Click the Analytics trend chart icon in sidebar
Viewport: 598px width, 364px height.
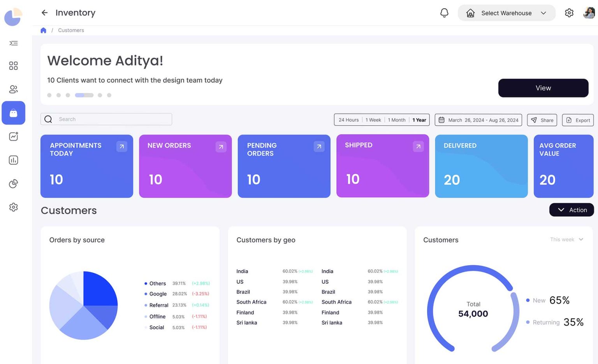pos(13,136)
